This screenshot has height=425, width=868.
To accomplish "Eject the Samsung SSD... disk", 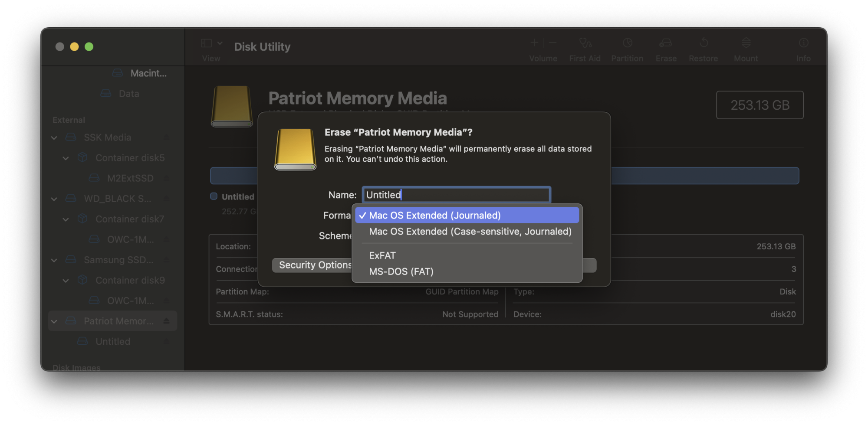I will click(x=166, y=260).
